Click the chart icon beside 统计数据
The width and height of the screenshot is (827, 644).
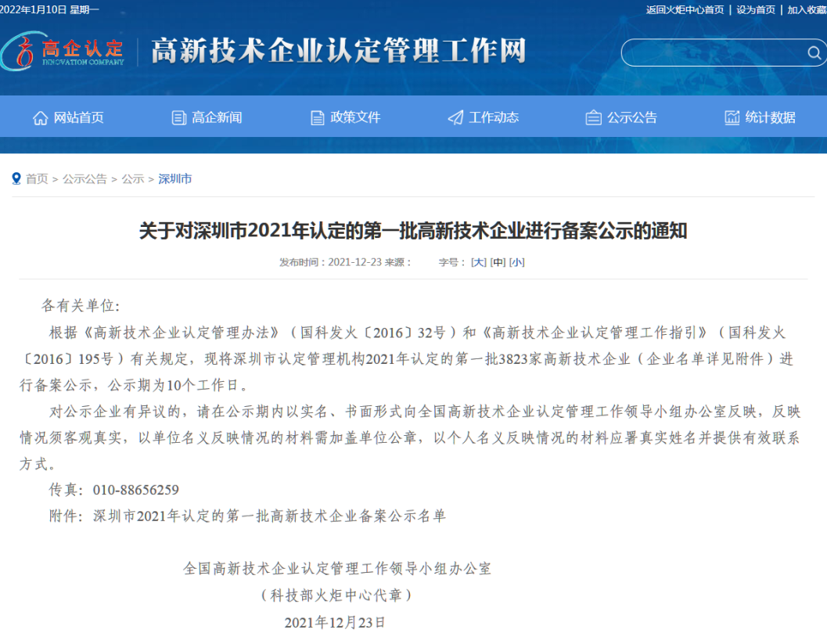[732, 117]
